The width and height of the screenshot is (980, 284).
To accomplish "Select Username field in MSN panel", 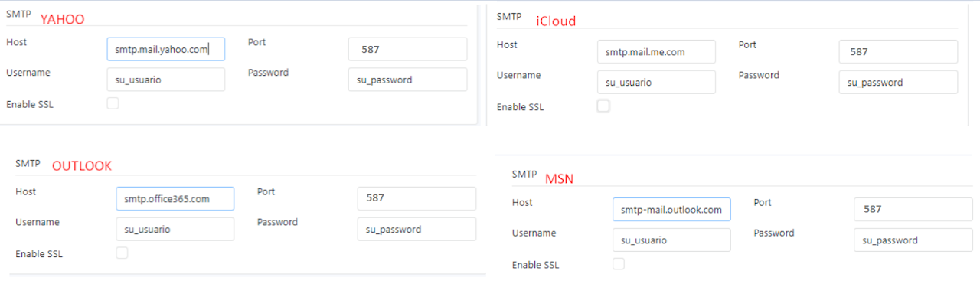I will [671, 240].
